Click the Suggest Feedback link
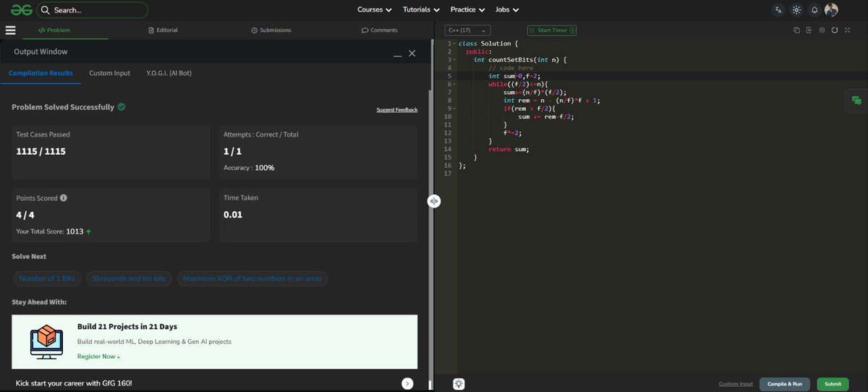Screen dimensions: 868x392 397,110
